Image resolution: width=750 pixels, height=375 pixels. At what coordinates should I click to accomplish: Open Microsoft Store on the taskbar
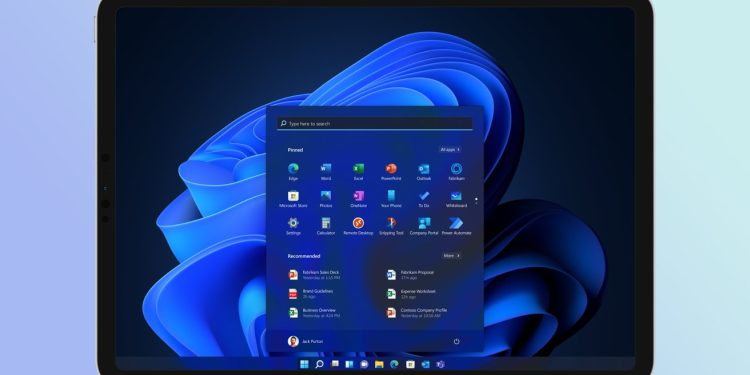click(410, 364)
